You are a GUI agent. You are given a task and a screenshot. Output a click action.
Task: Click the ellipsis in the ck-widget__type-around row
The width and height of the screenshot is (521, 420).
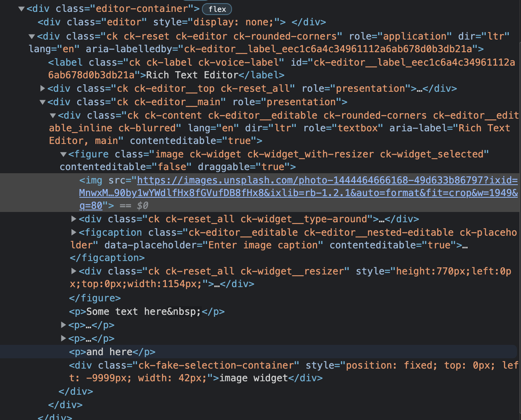(x=382, y=219)
